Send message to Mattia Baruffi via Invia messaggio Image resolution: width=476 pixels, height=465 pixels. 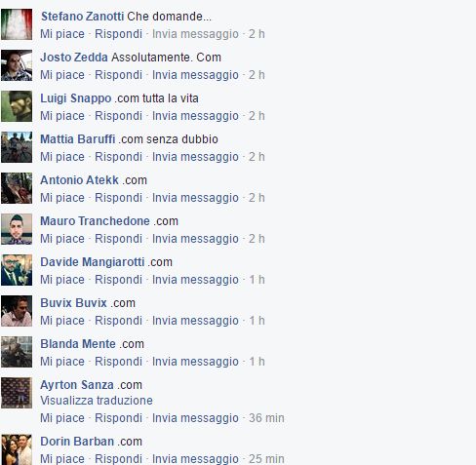click(195, 157)
